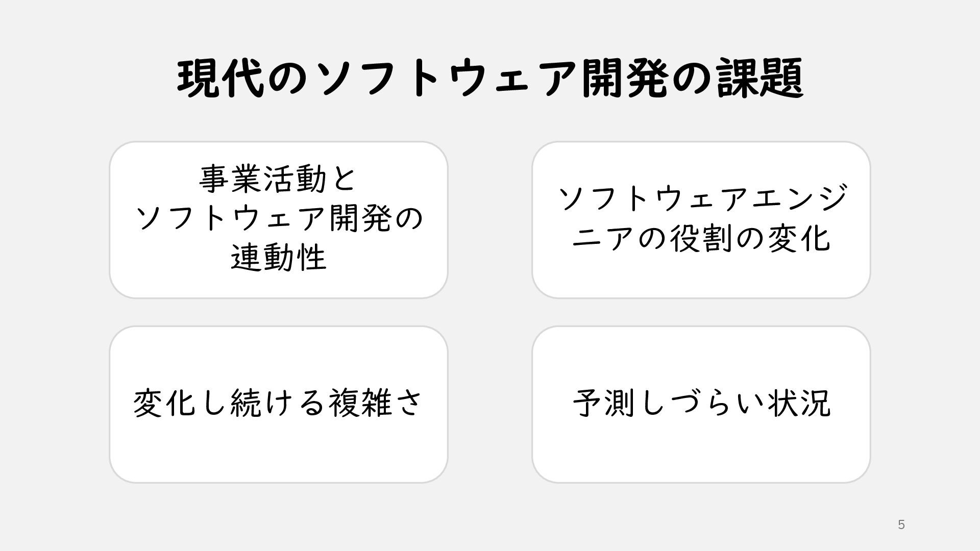
Task: Click the word 連動性
Action: point(278,258)
